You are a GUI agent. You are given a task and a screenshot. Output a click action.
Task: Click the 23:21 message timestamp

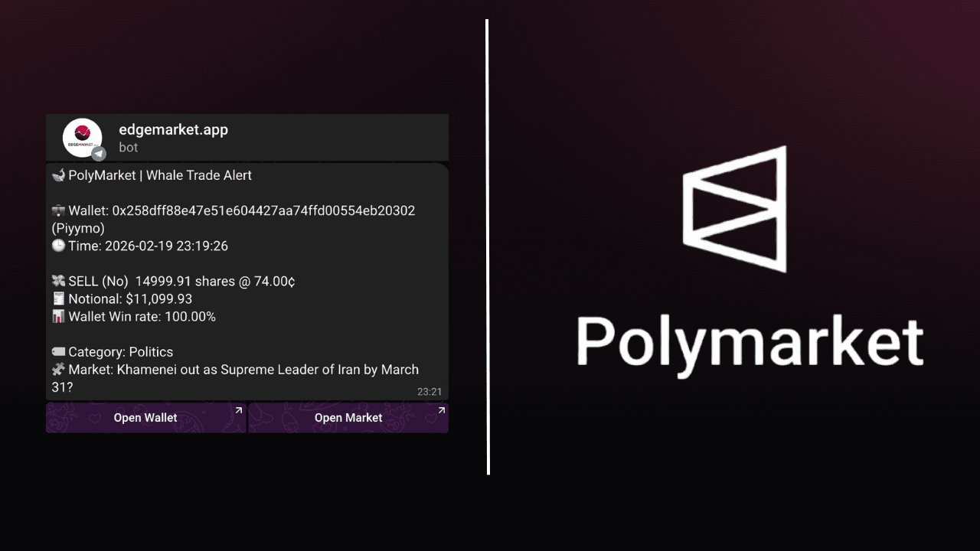[x=430, y=391]
